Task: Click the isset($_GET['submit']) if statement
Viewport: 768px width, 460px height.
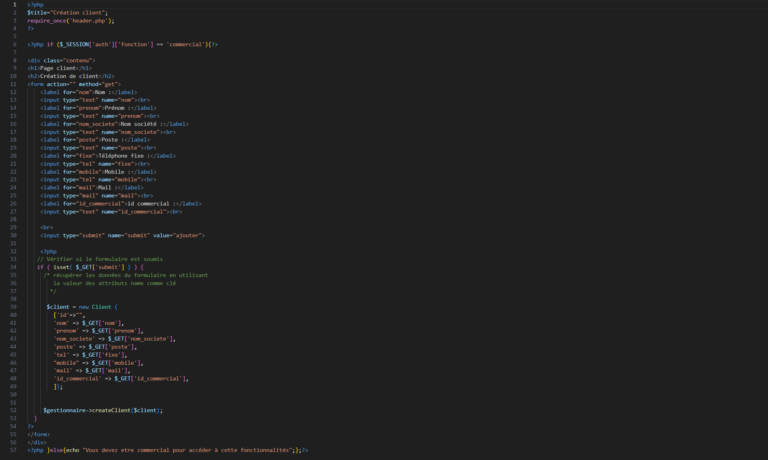Action: tap(90, 267)
